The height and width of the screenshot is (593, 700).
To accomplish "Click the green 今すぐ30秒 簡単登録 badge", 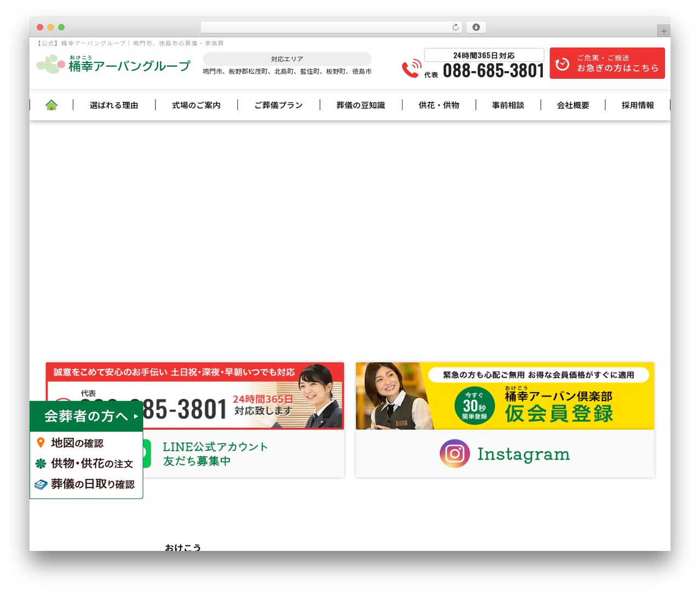I will click(475, 405).
